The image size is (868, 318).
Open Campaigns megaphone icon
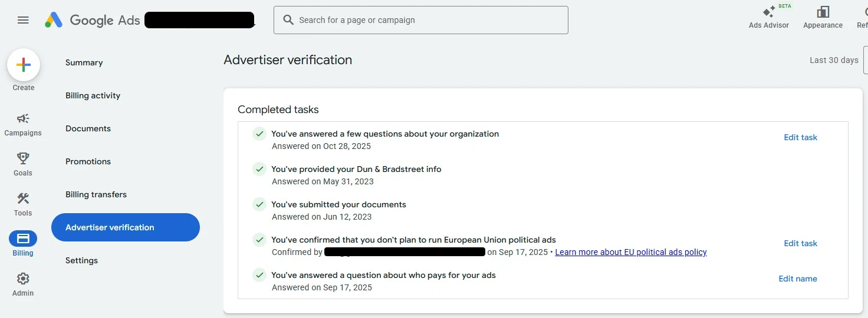tap(23, 119)
